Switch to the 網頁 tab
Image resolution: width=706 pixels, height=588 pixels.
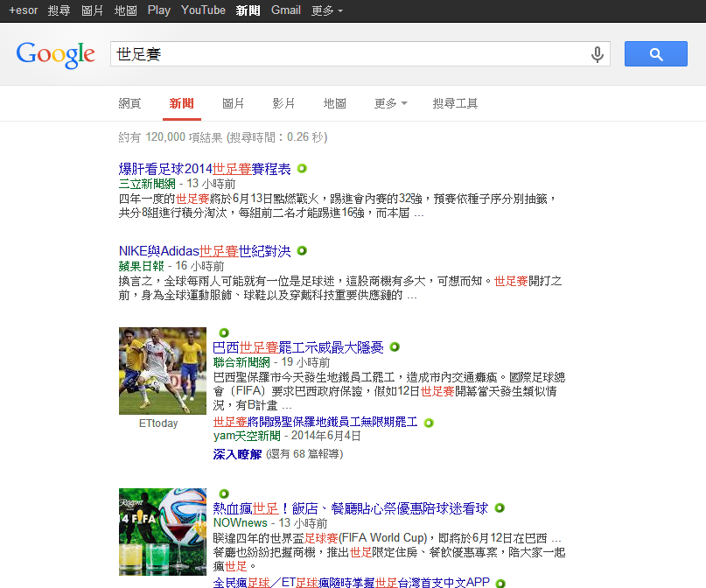pos(129,103)
